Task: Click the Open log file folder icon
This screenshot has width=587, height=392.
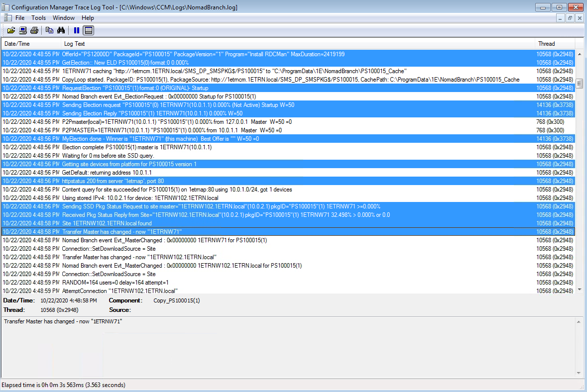Action: 11,30
